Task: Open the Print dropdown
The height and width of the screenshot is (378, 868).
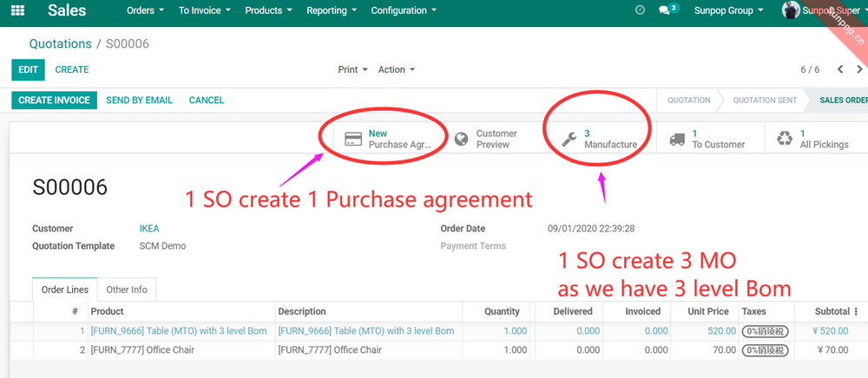Action: [x=352, y=69]
